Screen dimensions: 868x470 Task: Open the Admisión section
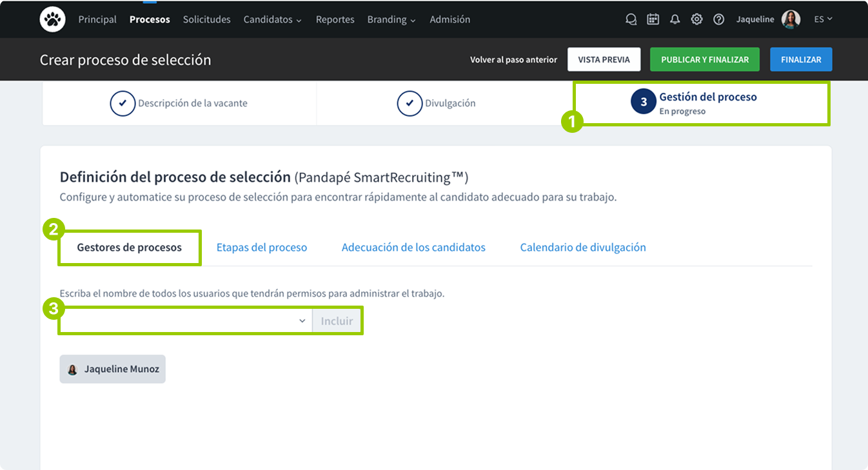tap(449, 19)
